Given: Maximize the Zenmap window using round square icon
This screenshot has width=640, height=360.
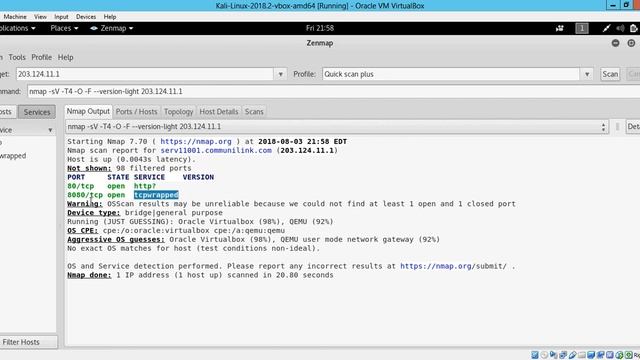Looking at the screenshot, I should coord(631,43).
